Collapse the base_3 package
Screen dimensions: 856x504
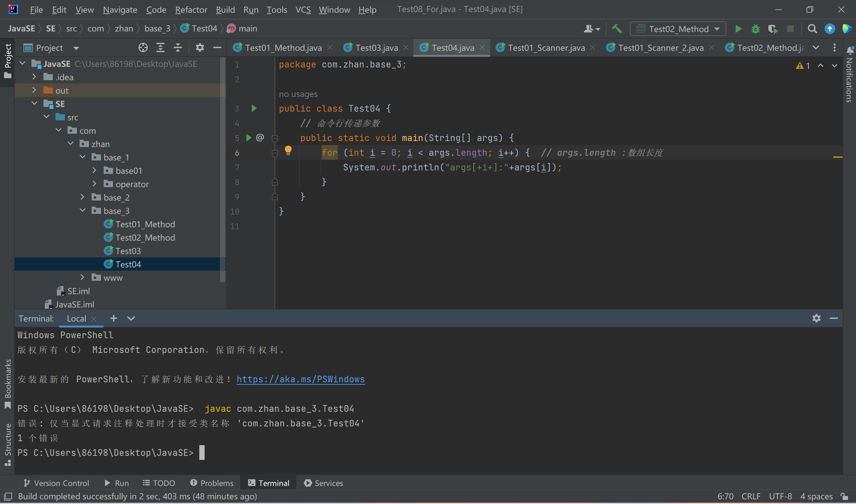pos(83,210)
